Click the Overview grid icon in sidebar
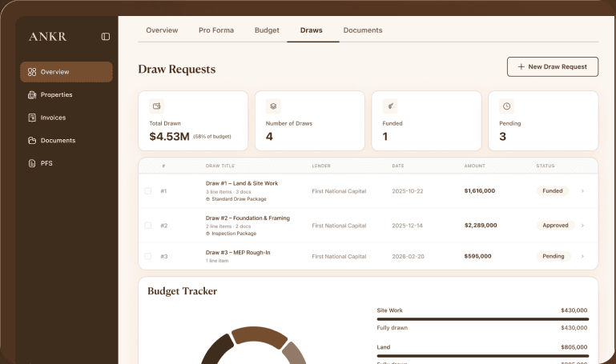Viewport: 616px width, 364px height. click(x=32, y=72)
